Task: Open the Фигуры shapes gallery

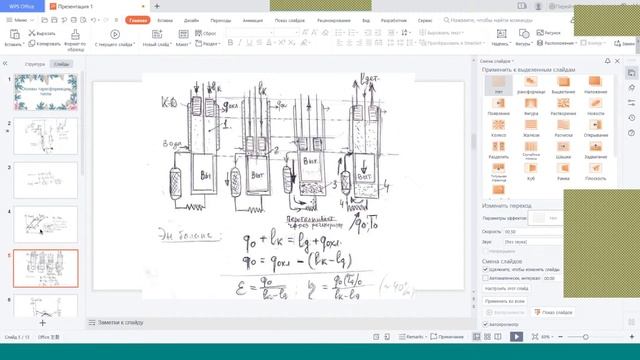Action: 524,37
